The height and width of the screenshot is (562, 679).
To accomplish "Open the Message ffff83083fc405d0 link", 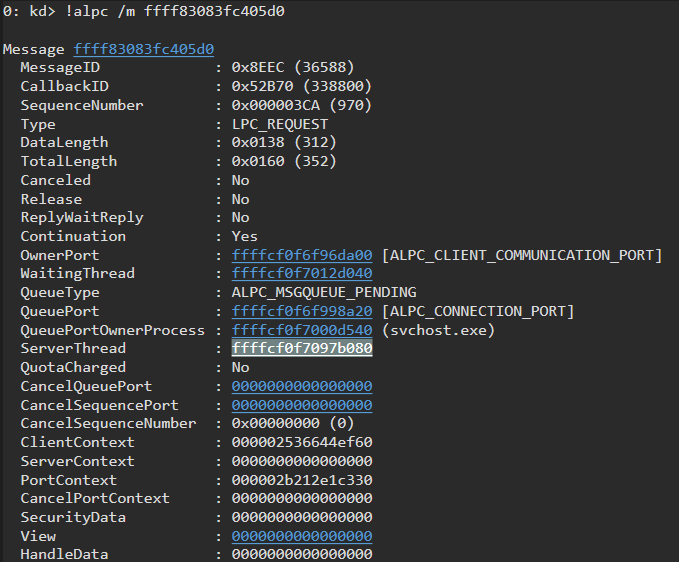I will click(144, 49).
